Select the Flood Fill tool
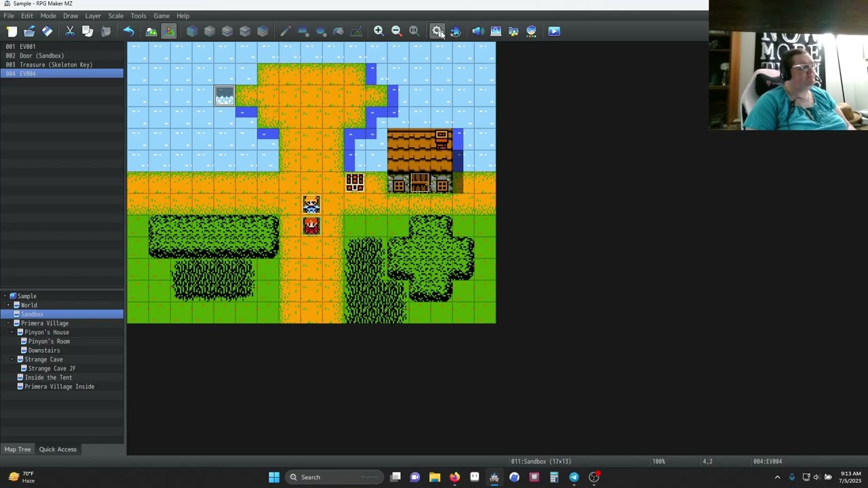This screenshot has height=488, width=868. click(x=338, y=31)
